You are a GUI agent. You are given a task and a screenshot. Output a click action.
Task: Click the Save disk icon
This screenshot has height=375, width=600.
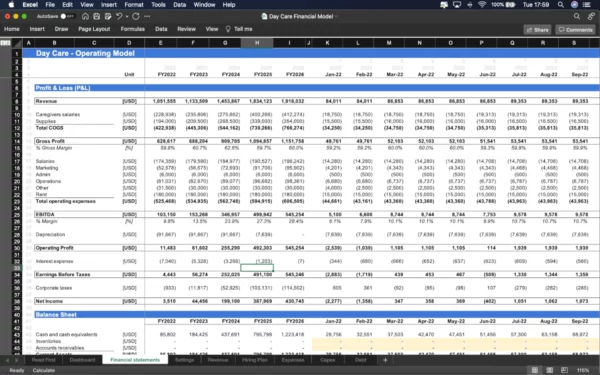[96, 16]
